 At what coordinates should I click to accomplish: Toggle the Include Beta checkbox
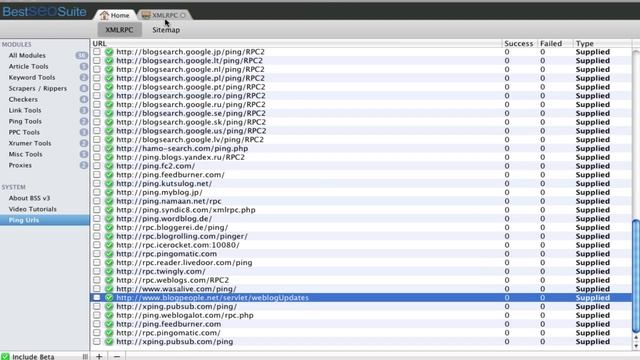[5, 357]
